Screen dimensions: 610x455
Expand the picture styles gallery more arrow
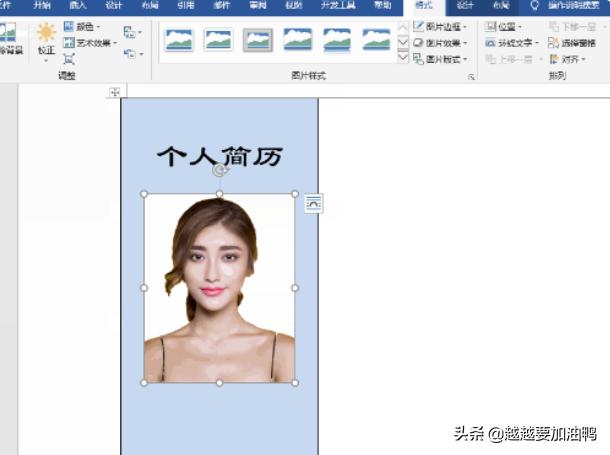[x=403, y=58]
